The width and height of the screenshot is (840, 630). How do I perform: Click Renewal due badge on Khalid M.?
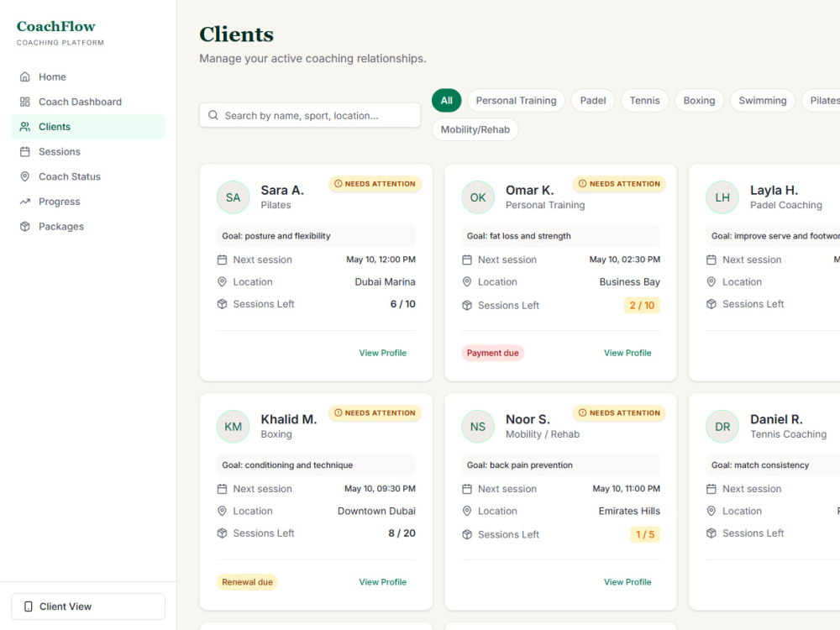click(x=247, y=582)
